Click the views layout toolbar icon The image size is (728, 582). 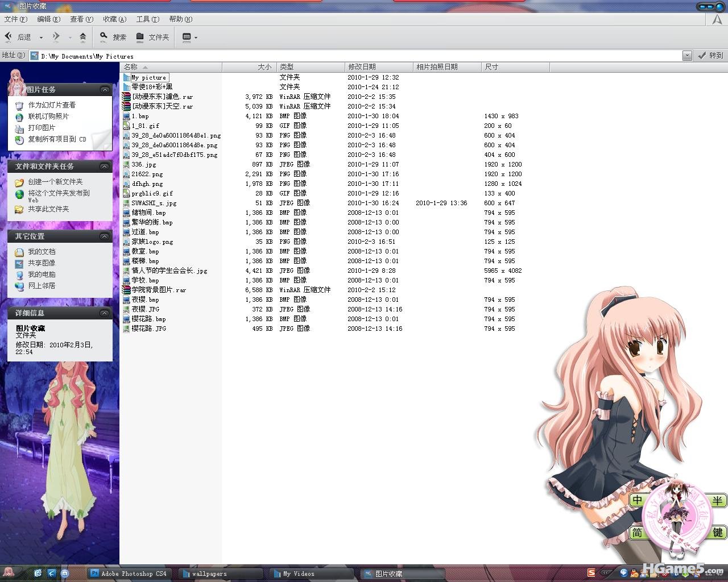(x=186, y=37)
